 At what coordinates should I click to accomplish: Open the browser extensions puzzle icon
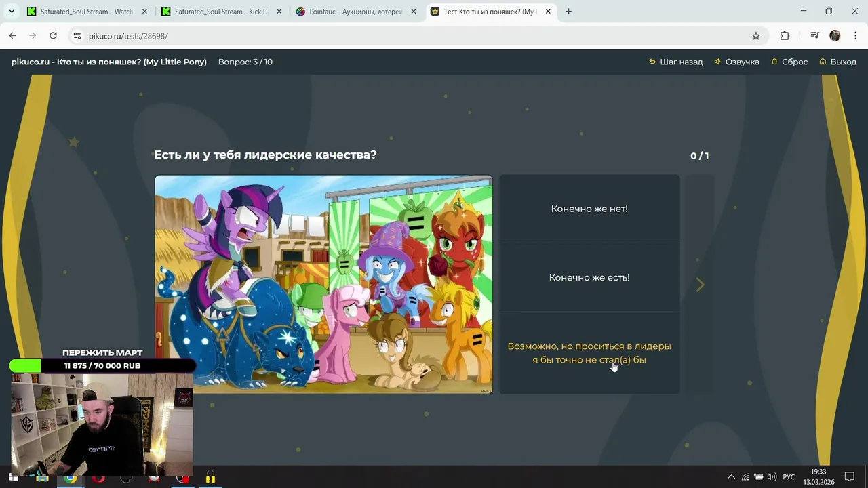(785, 36)
